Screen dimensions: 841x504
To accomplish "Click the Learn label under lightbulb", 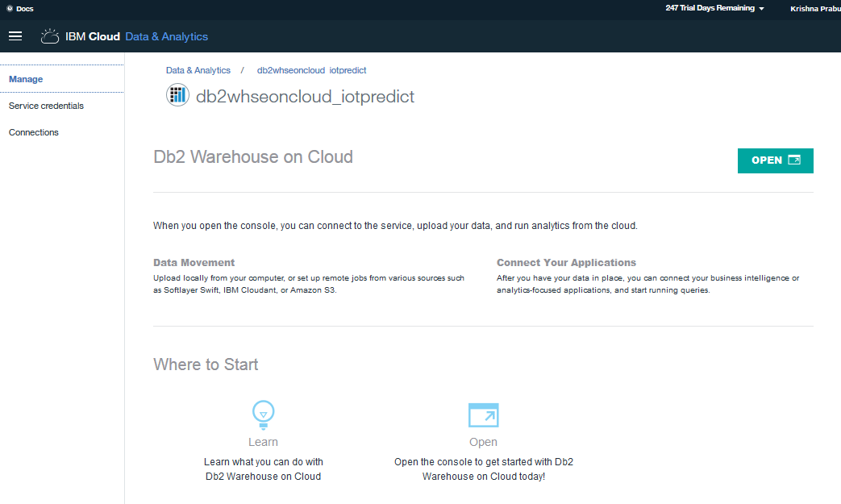I will point(263,442).
